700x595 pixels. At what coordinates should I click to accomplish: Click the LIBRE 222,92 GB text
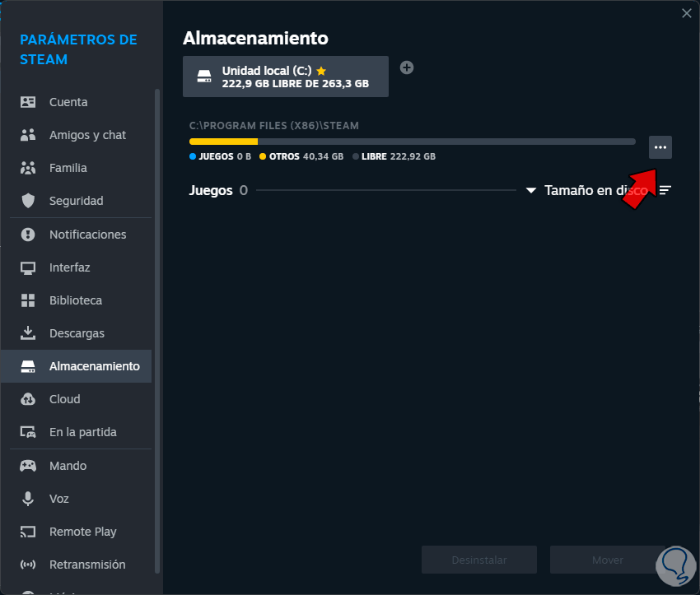coord(399,156)
